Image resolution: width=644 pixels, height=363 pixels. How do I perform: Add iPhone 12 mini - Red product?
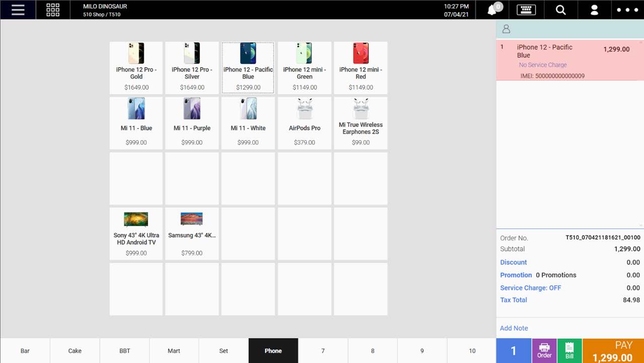tap(361, 68)
